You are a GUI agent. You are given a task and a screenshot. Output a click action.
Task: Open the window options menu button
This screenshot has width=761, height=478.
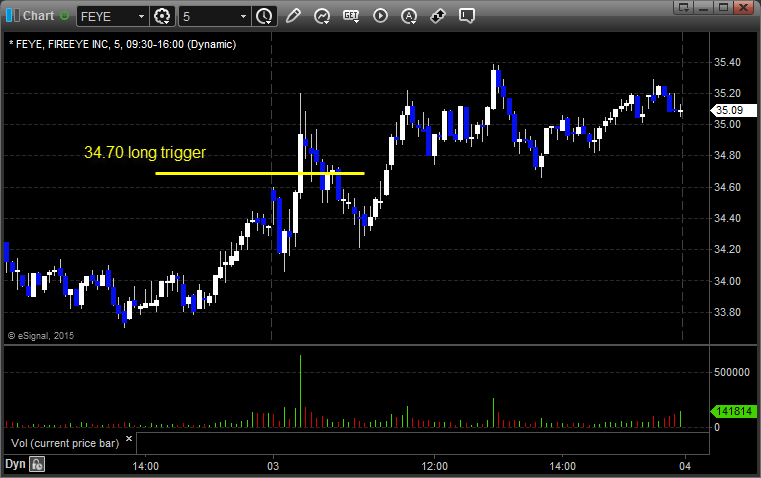point(684,7)
